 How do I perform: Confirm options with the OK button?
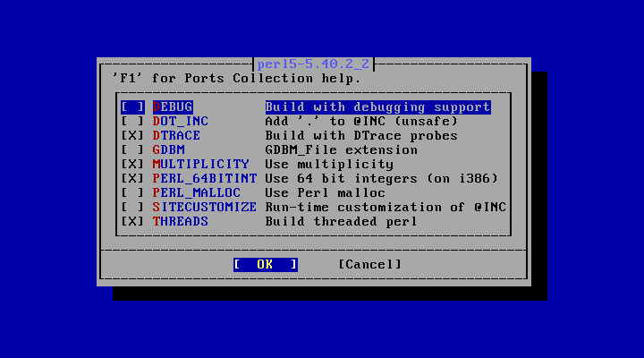click(266, 264)
